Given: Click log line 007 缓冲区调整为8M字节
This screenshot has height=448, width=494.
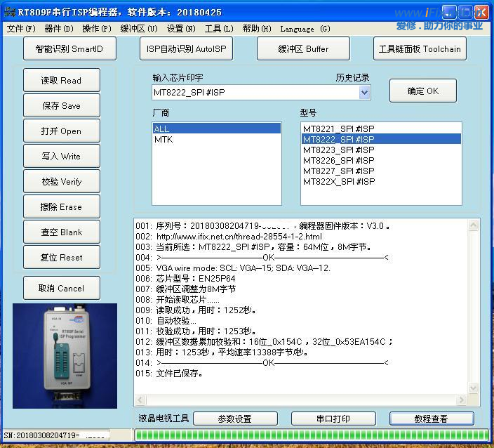Looking at the screenshot, I should [x=185, y=289].
